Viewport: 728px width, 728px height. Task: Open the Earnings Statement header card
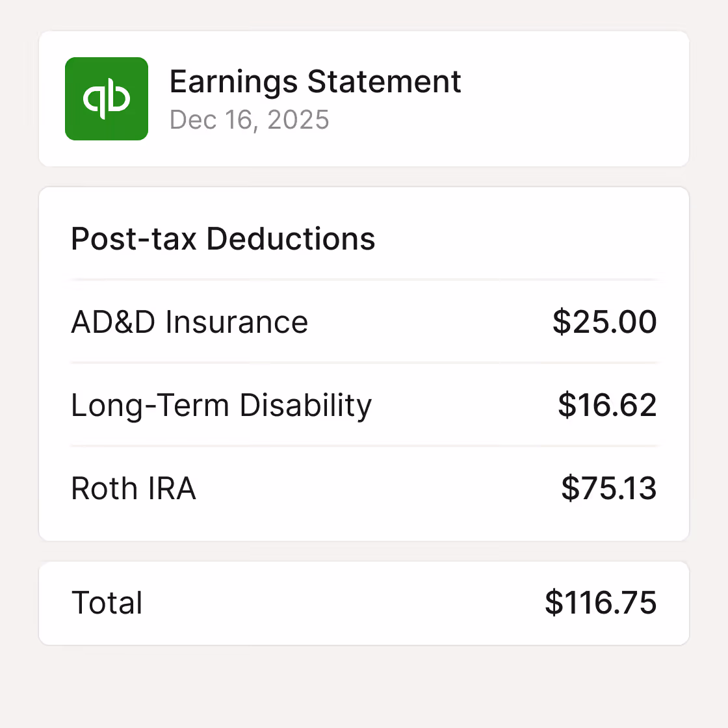pyautogui.click(x=364, y=98)
